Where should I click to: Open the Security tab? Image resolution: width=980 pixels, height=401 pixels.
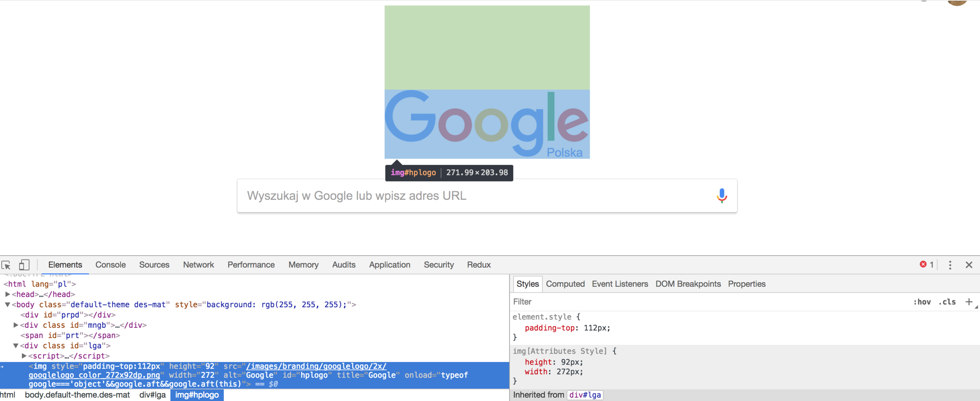tap(439, 265)
